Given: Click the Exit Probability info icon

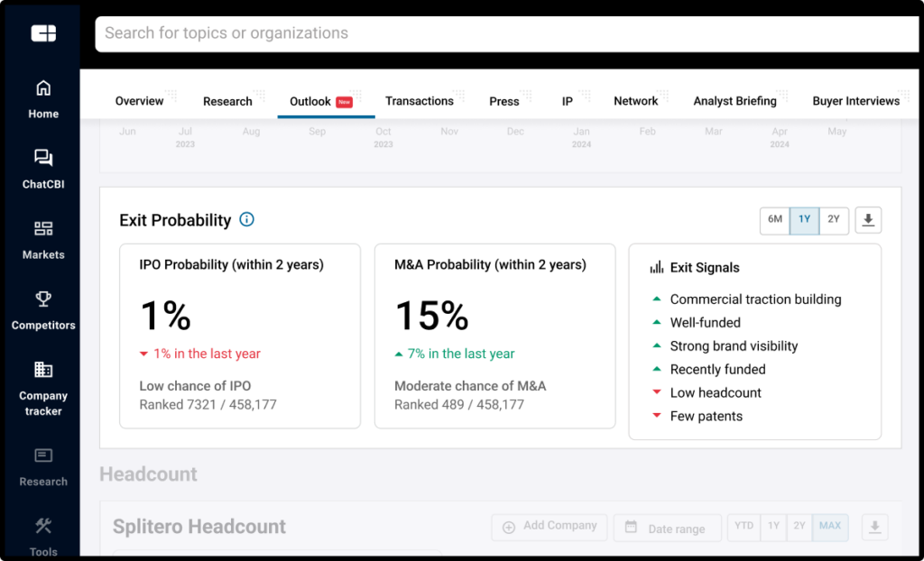Looking at the screenshot, I should click(246, 220).
